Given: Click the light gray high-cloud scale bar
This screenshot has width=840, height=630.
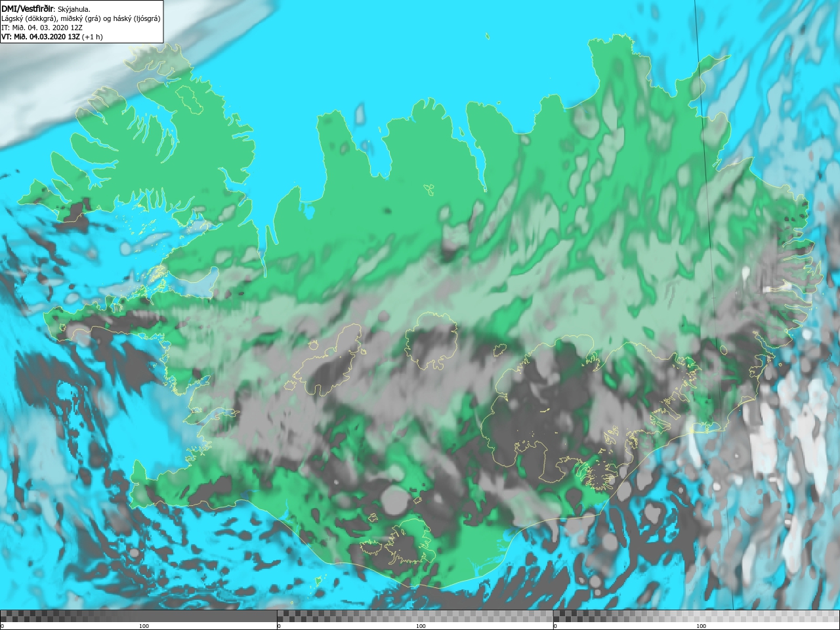Looking at the screenshot, I should pos(696,616).
